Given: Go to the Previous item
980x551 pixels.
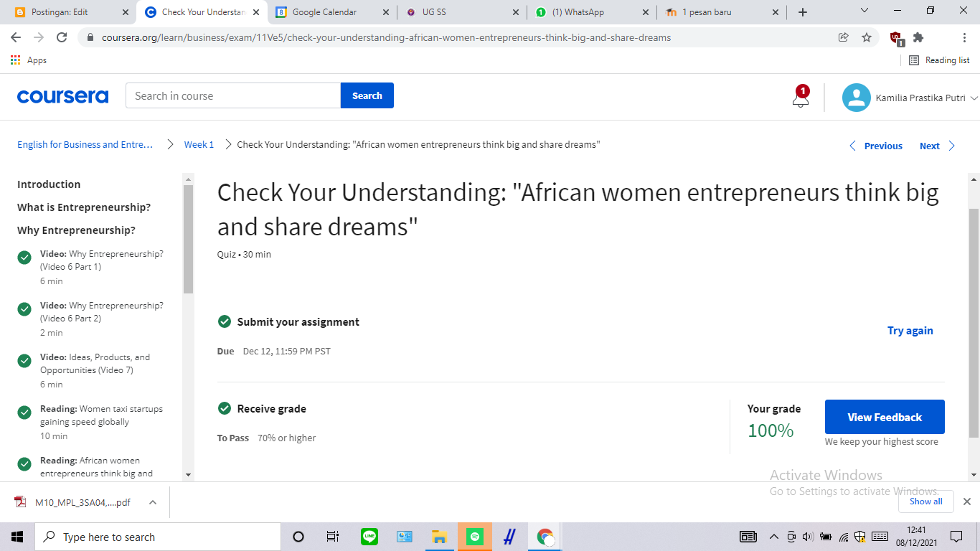Looking at the screenshot, I should [876, 146].
